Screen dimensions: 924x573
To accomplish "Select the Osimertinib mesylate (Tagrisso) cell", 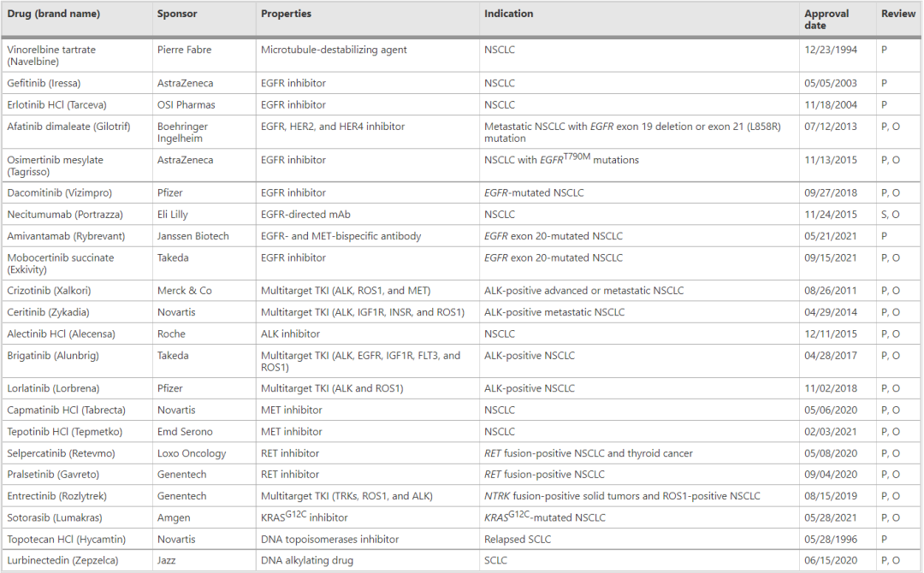I will (55, 165).
